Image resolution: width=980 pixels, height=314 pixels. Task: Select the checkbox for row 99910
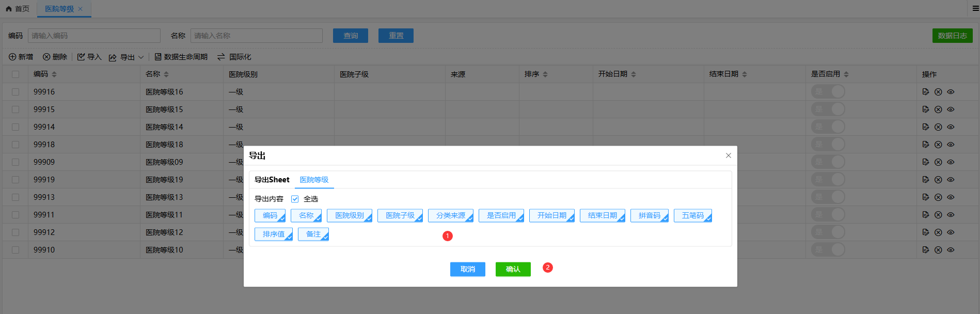coord(15,250)
